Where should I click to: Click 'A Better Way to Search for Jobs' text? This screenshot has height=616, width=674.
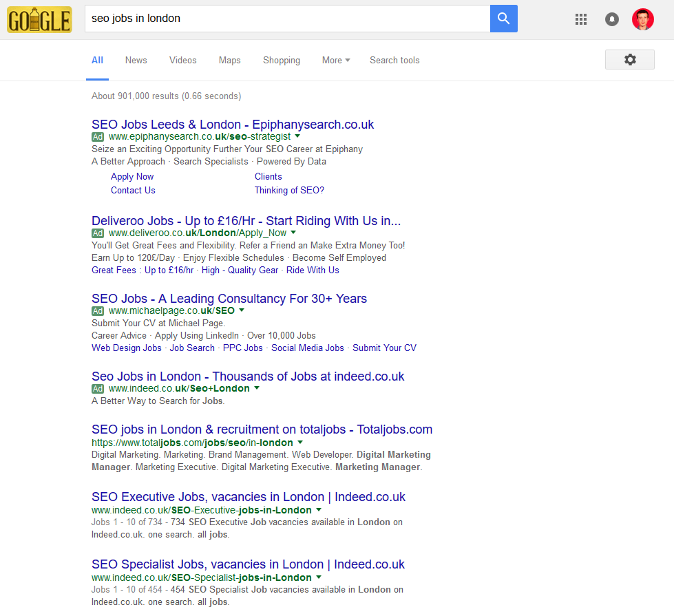[x=158, y=401]
